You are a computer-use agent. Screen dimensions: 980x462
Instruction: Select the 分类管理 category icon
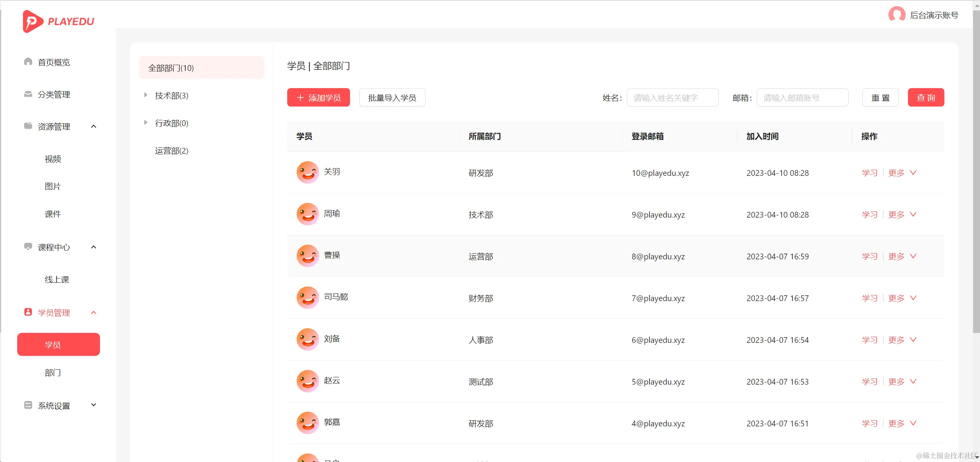pyautogui.click(x=28, y=94)
